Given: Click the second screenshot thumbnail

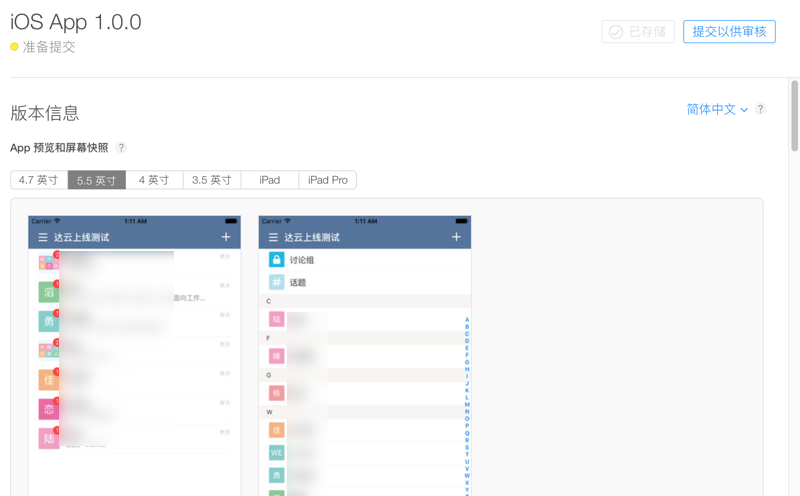Looking at the screenshot, I should (365, 356).
